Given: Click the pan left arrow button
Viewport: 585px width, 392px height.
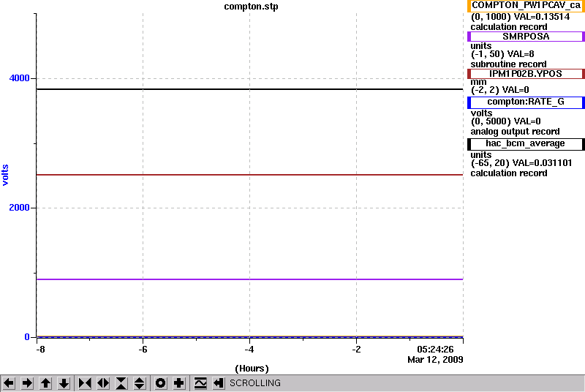Looking at the screenshot, I should [x=9, y=383].
